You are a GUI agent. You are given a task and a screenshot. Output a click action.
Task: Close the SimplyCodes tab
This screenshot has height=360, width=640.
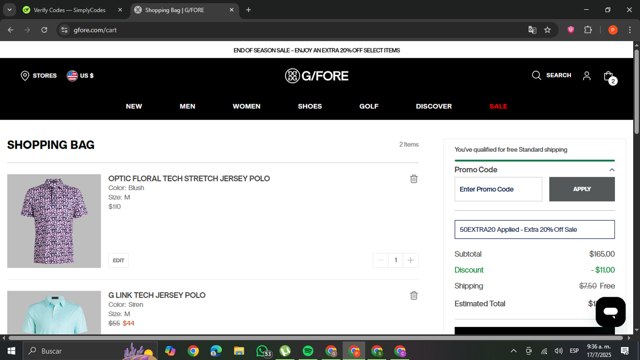[120, 10]
